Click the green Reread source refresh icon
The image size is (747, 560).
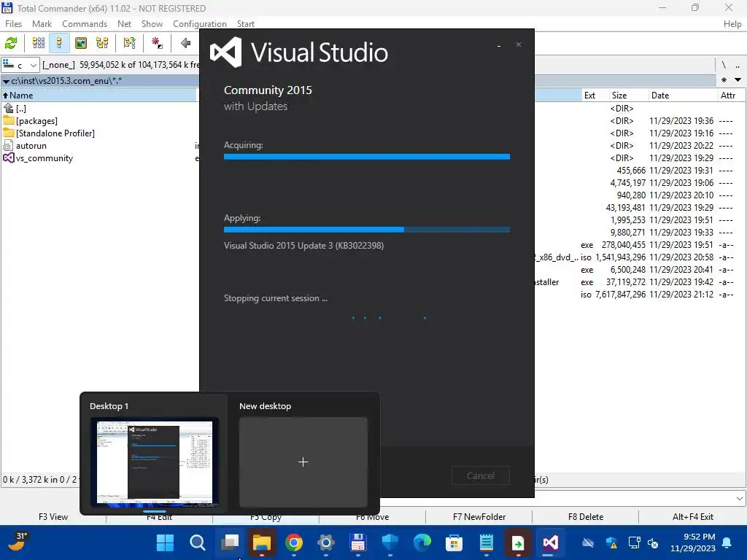(x=11, y=43)
